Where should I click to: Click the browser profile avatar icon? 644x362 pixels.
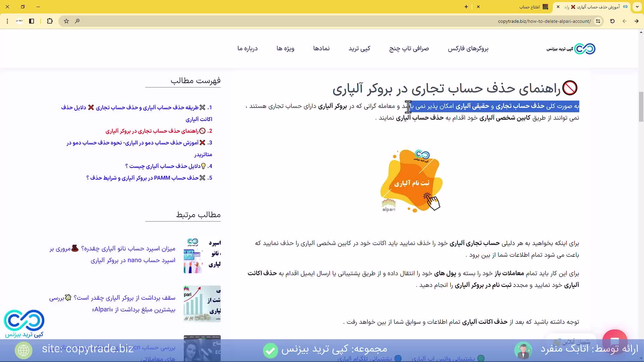click(x=19, y=21)
